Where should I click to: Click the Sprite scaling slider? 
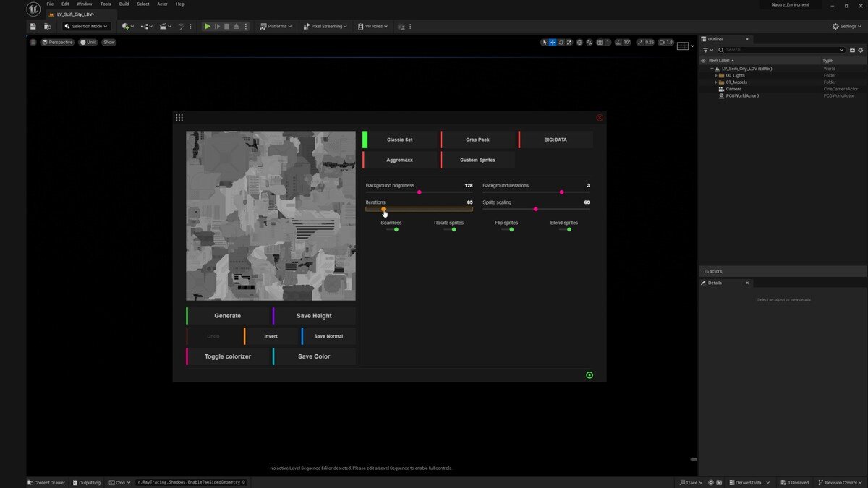click(x=536, y=209)
